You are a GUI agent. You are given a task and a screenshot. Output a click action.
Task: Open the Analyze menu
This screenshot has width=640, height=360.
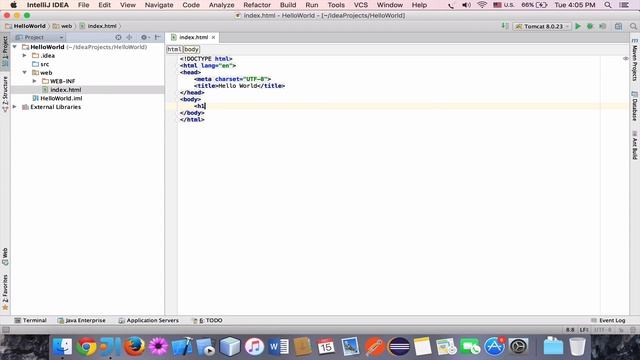221,5
